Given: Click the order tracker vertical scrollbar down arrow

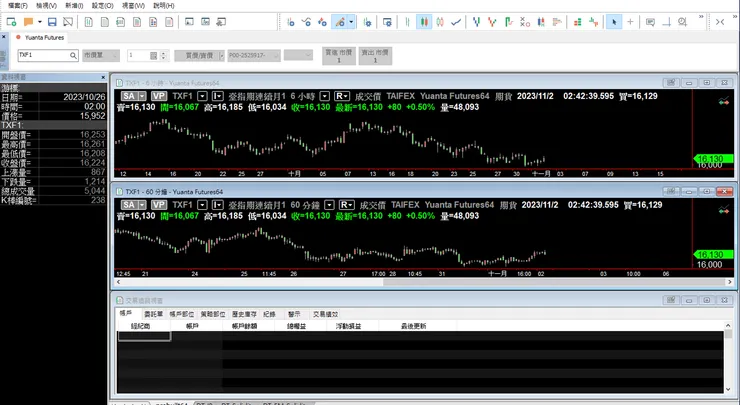Looking at the screenshot, I should (728, 389).
